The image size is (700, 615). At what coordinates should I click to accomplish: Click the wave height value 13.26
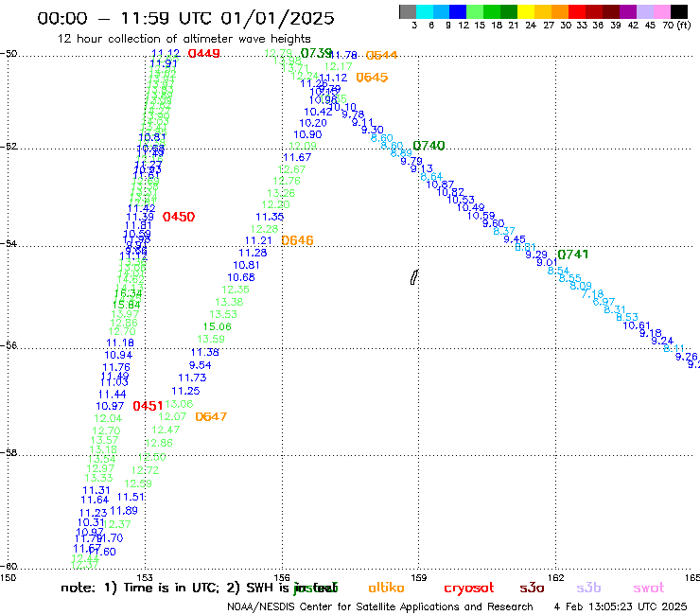click(x=281, y=193)
